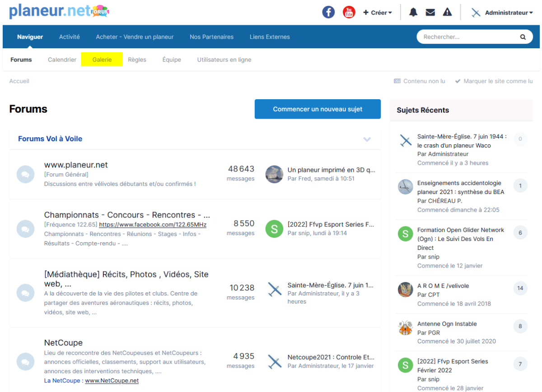Open Fred's avatar next to 3D glider post
542x392 pixels.
[x=274, y=174]
